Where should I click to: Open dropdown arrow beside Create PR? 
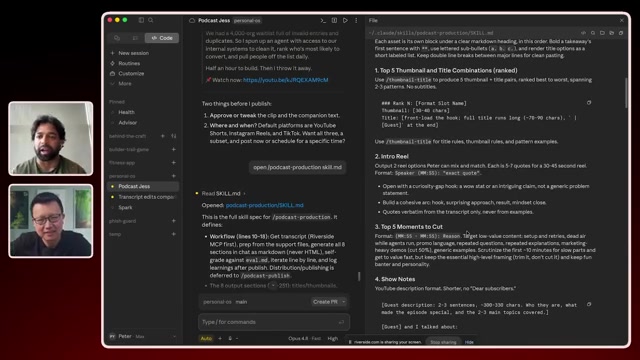pos(344,302)
